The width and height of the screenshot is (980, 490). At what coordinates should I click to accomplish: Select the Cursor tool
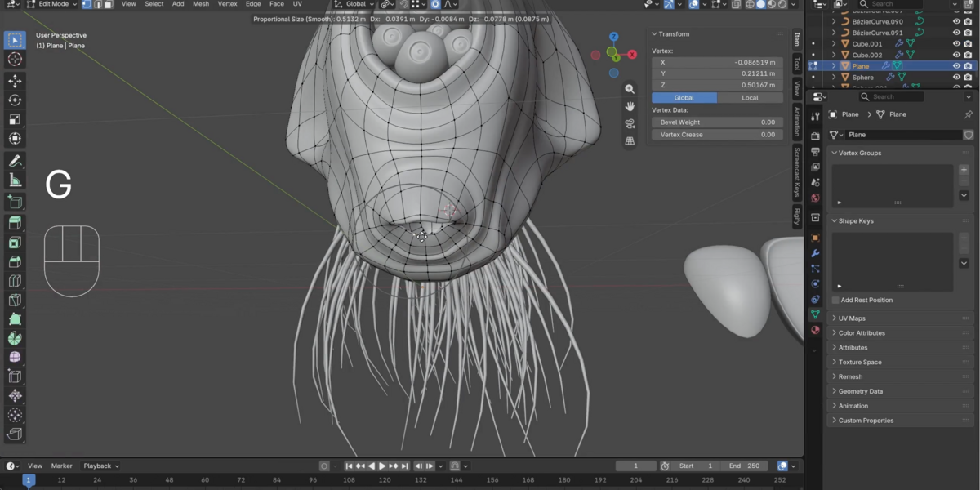[15, 60]
